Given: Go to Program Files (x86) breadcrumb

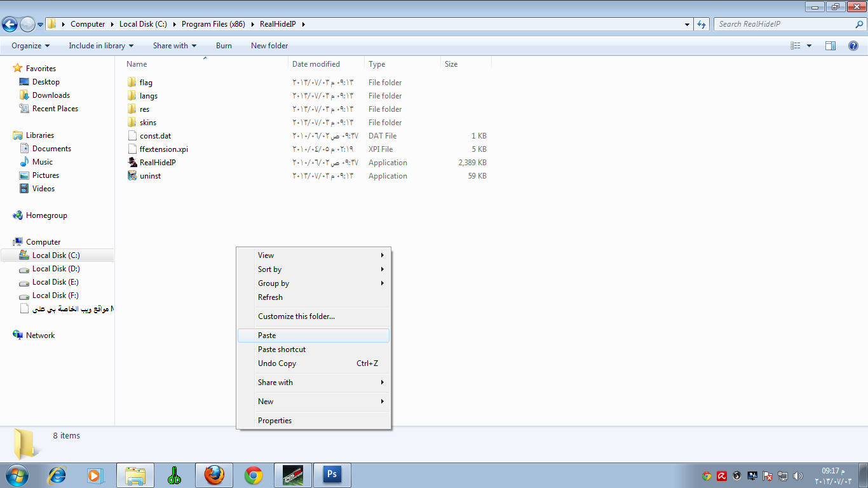Looking at the screenshot, I should [214, 24].
